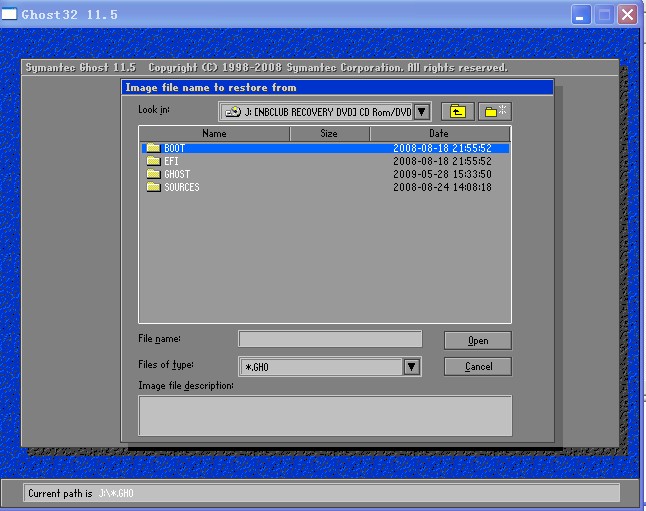Focus the File name input field
This screenshot has width=646, height=511.
pyautogui.click(x=330, y=340)
